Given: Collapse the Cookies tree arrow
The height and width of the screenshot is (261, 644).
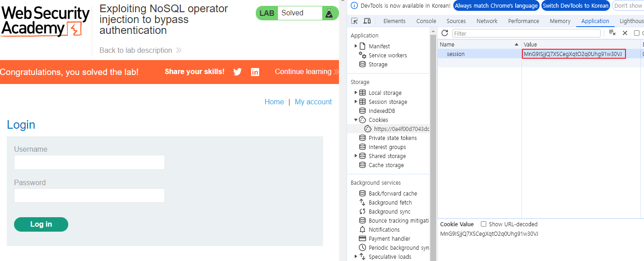Looking at the screenshot, I should [x=356, y=120].
